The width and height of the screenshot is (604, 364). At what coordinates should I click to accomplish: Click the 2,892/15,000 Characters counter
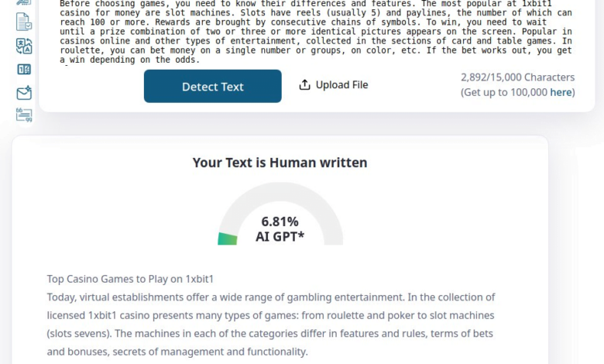(518, 77)
